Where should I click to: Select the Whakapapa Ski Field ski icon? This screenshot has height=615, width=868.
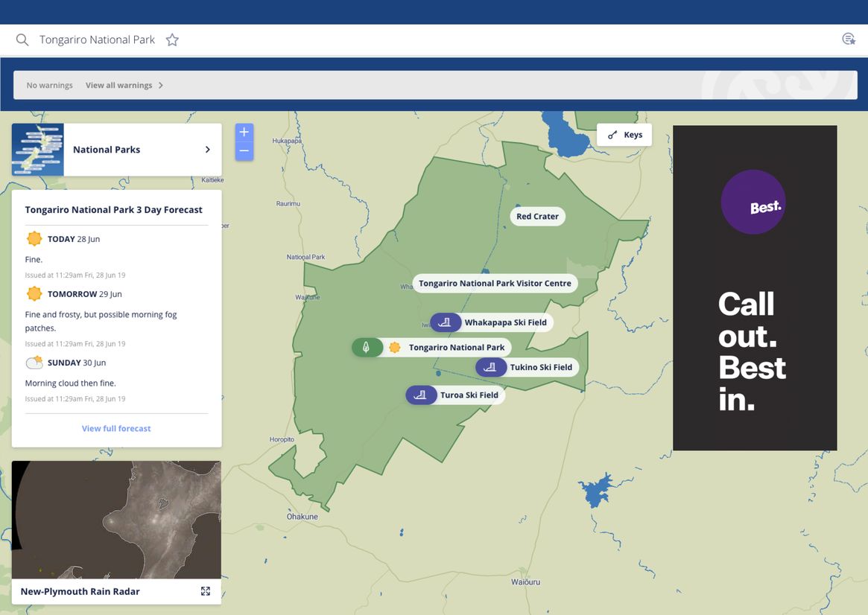[445, 322]
